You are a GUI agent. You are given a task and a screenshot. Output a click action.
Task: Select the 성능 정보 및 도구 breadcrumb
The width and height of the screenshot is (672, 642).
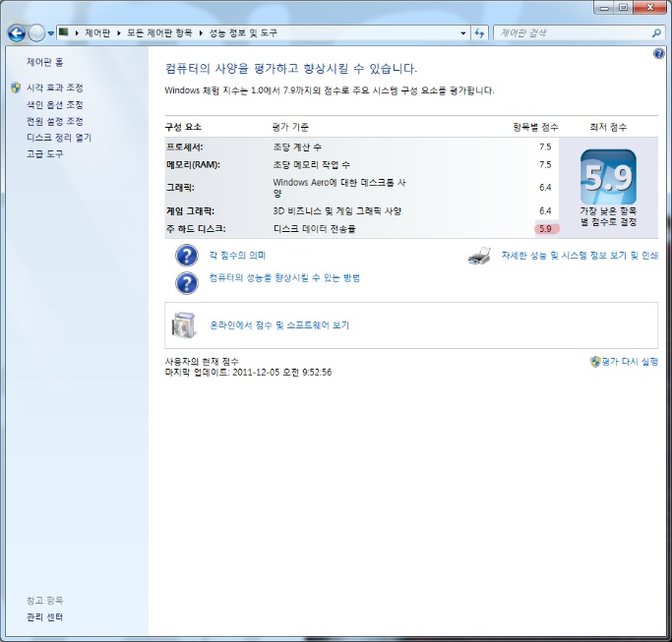point(243,33)
